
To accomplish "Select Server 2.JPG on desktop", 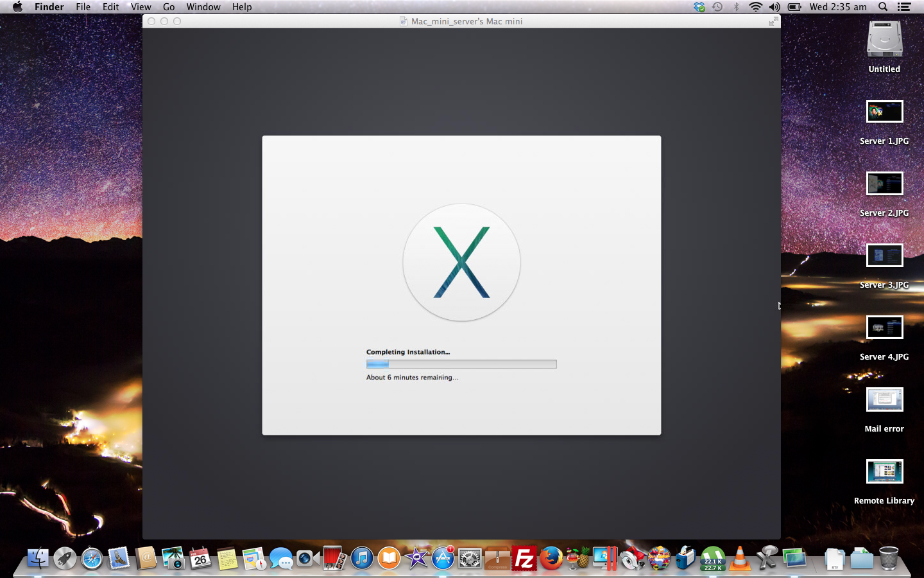I will pyautogui.click(x=885, y=184).
